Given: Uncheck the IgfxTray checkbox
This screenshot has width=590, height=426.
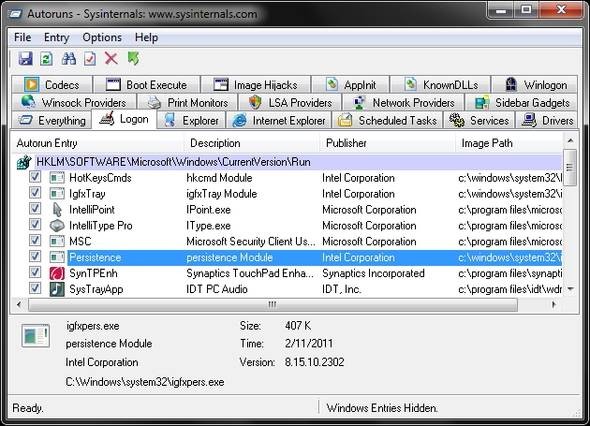Looking at the screenshot, I should pos(35,193).
